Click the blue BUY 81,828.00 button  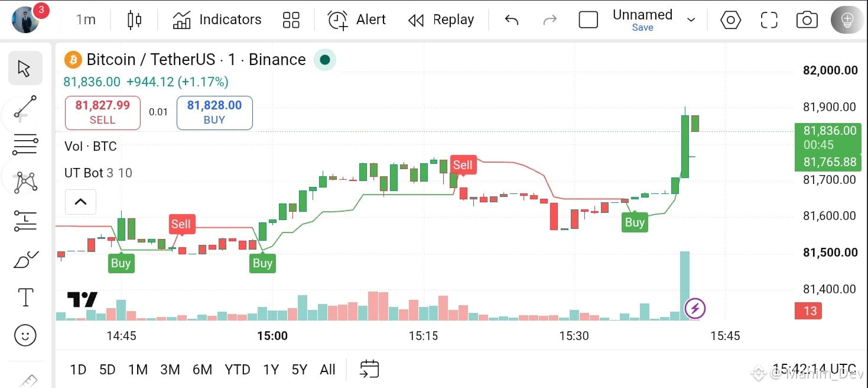click(x=214, y=112)
